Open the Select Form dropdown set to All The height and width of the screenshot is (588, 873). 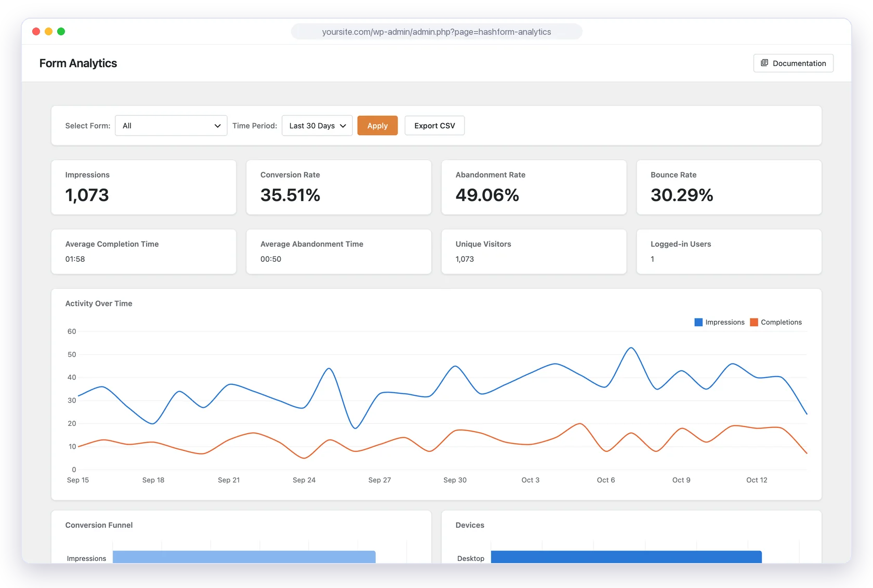[171, 126]
